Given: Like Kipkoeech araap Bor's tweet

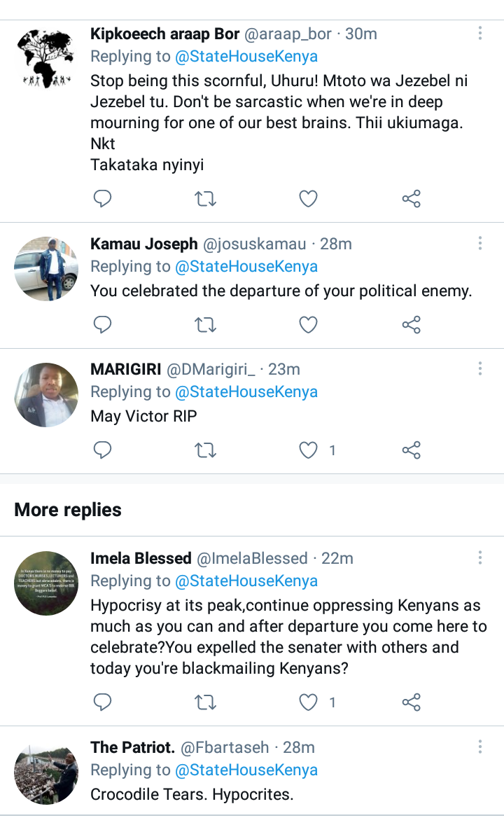Looking at the screenshot, I should pos(308,200).
